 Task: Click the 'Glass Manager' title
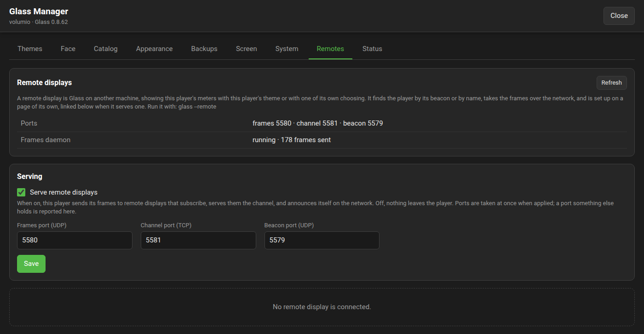(x=39, y=12)
